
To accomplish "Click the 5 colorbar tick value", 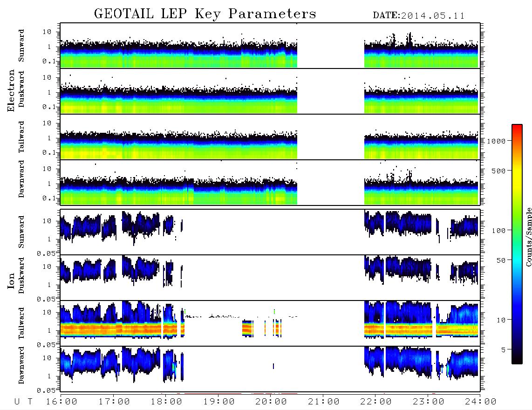I will coord(504,350).
